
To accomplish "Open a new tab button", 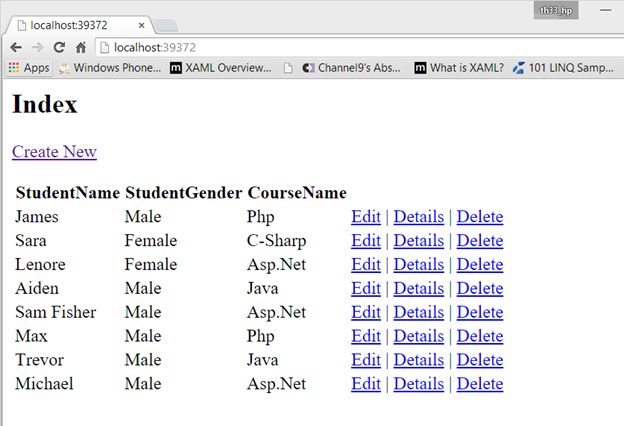I will [166, 26].
